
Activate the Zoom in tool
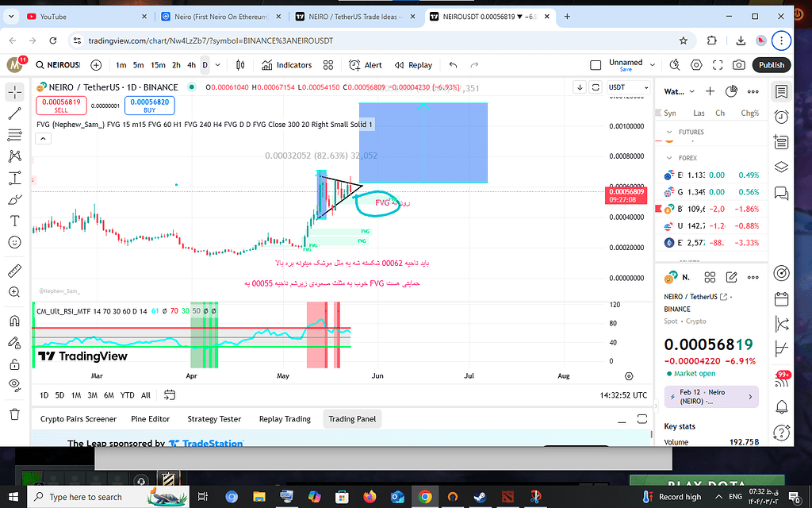pyautogui.click(x=15, y=292)
